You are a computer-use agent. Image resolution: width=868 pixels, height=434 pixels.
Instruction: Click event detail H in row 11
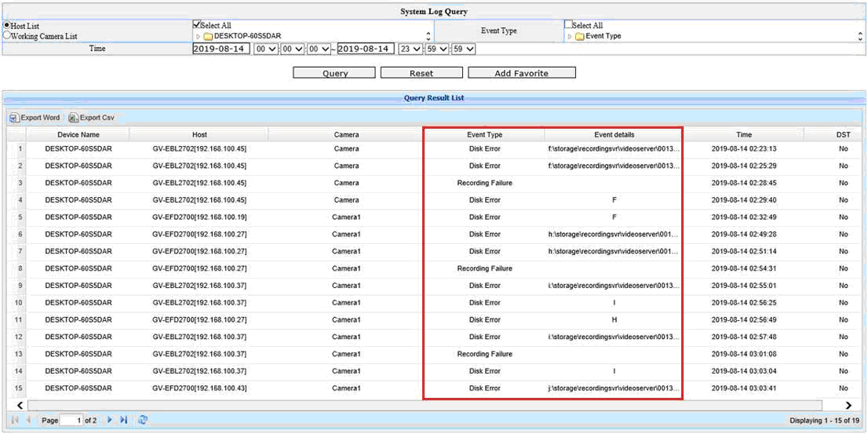(x=614, y=320)
